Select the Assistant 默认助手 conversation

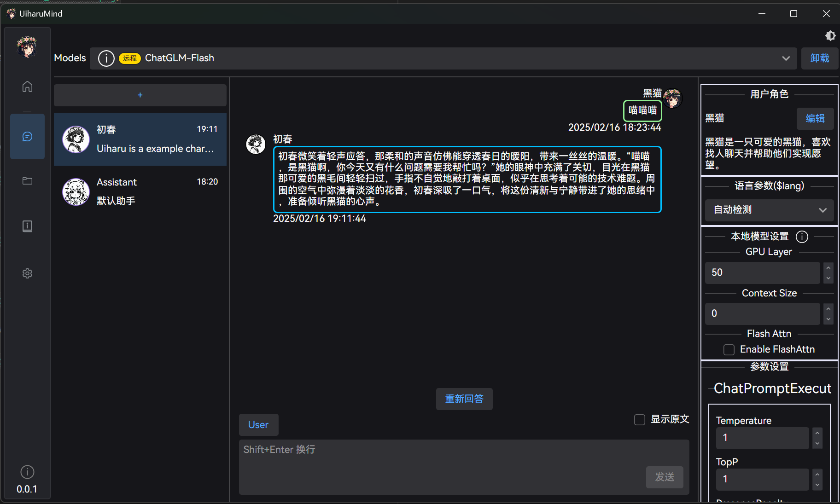[x=140, y=191]
